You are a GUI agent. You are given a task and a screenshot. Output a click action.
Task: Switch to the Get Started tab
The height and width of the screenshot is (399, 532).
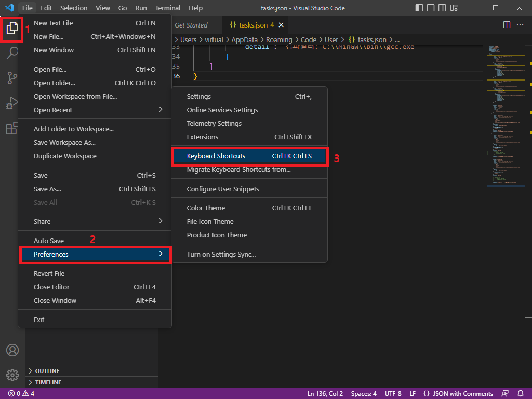191,25
